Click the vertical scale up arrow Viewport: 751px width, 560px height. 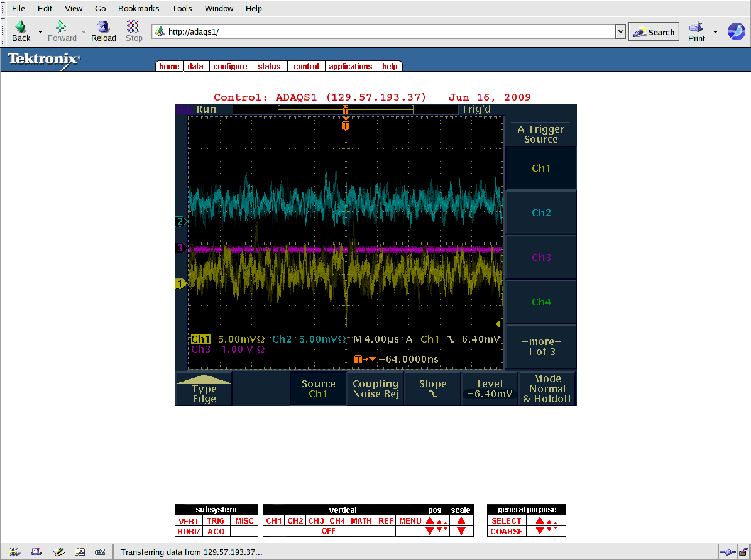coord(461,521)
